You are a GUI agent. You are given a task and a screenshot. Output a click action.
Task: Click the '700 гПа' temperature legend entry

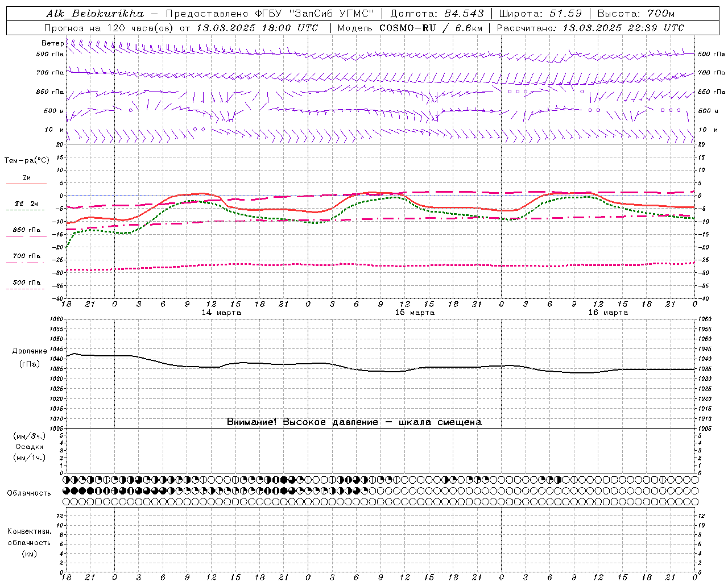click(x=27, y=256)
